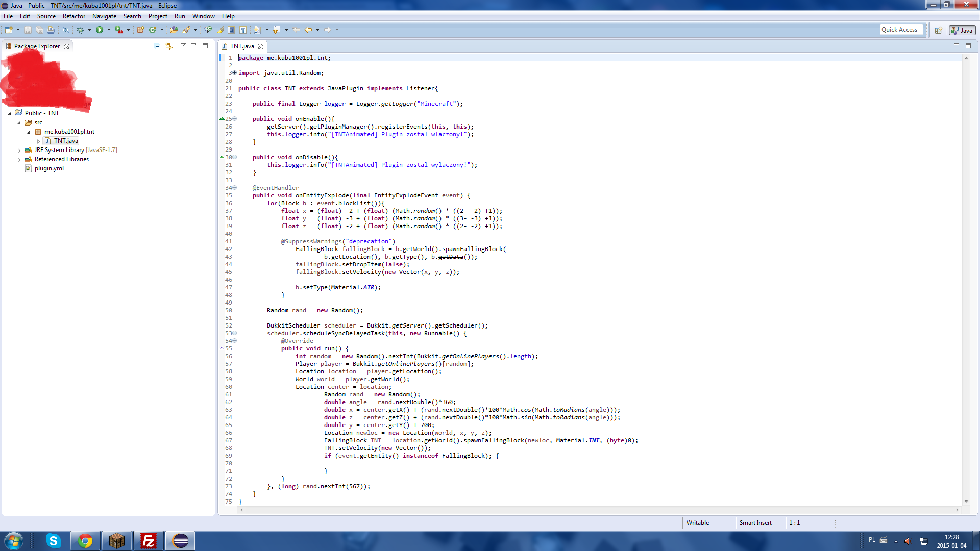980x551 pixels.
Task: Expand JRE System Library
Action: click(x=19, y=151)
